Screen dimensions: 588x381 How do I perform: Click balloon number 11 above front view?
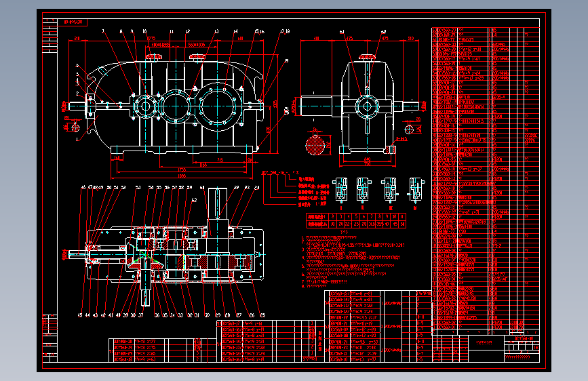pyautogui.click(x=172, y=31)
